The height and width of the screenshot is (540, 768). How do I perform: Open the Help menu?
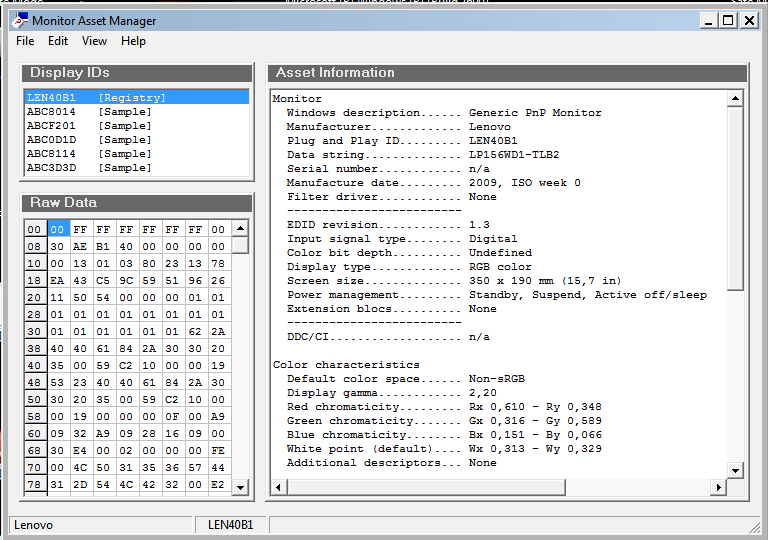[x=133, y=41]
